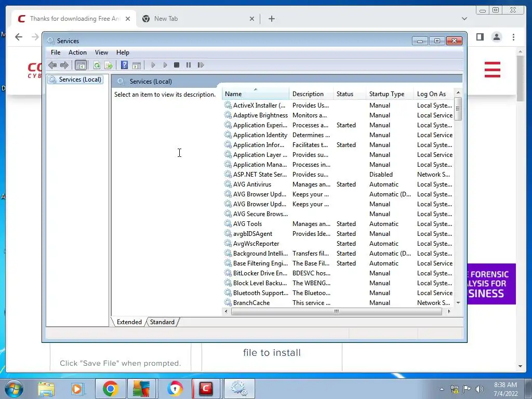Sort by the Startup Type column header

(390, 94)
